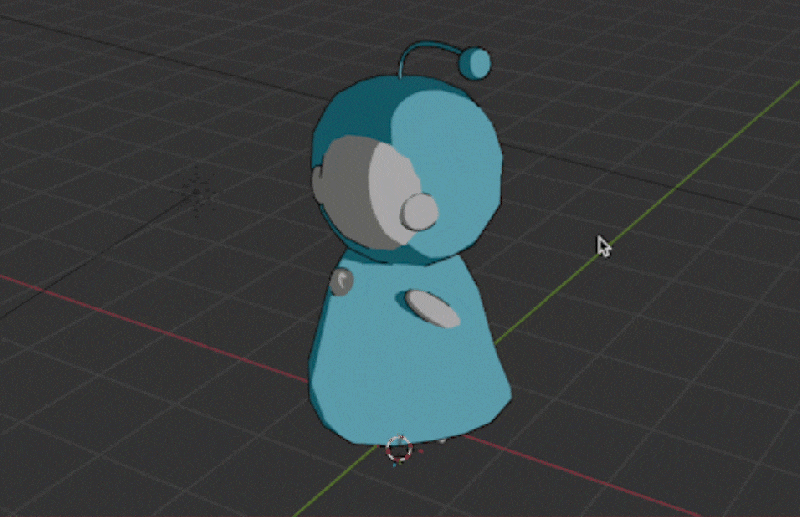
Task: Select the small gray nose sphere
Action: 419,211
